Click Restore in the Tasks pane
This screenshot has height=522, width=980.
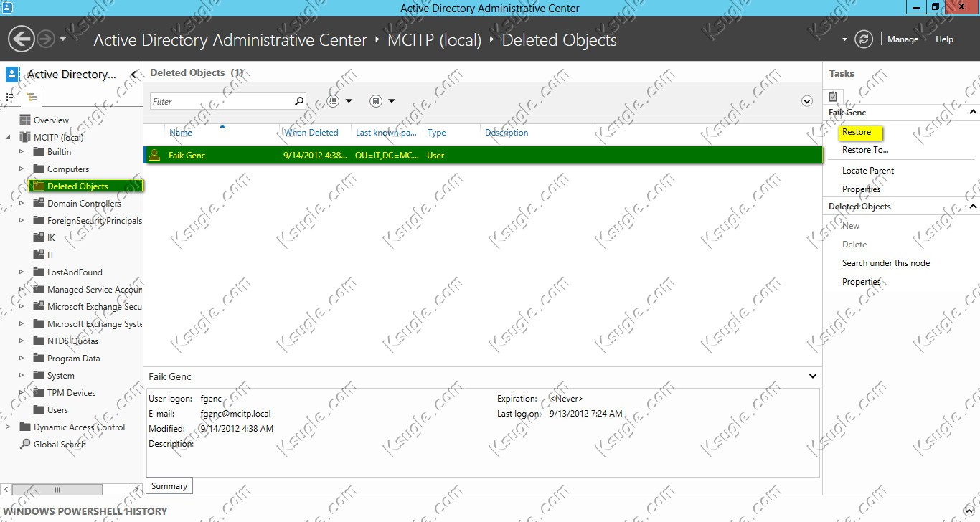pyautogui.click(x=857, y=132)
